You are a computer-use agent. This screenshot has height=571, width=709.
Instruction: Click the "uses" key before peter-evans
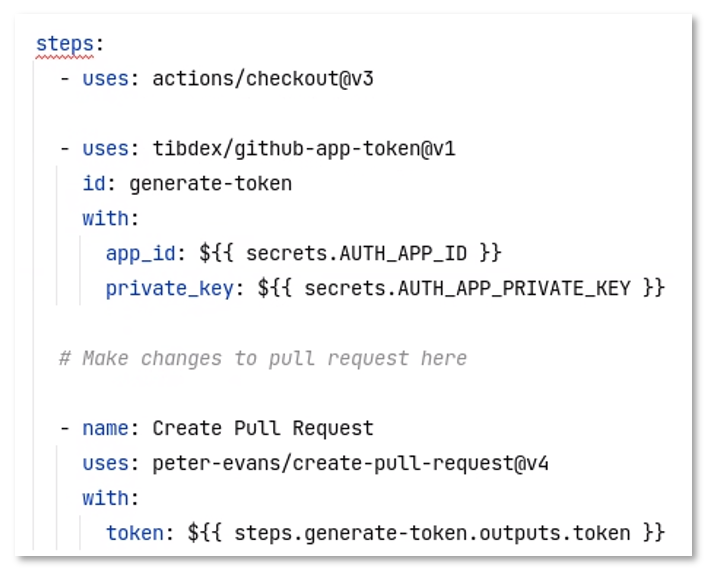tap(105, 463)
